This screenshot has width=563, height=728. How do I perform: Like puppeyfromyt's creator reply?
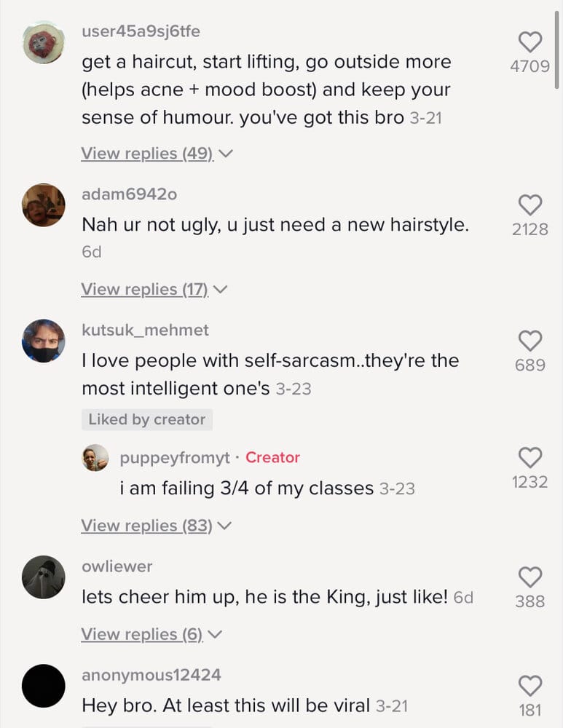(530, 458)
